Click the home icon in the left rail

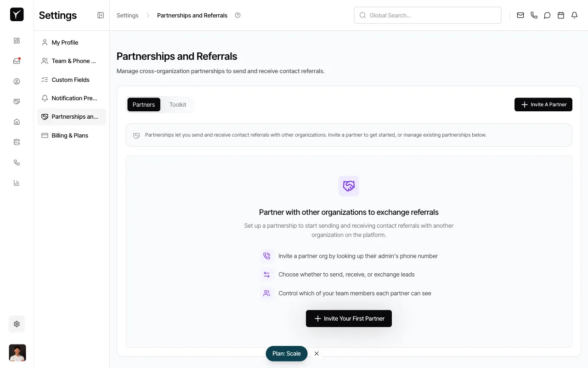pos(17,121)
